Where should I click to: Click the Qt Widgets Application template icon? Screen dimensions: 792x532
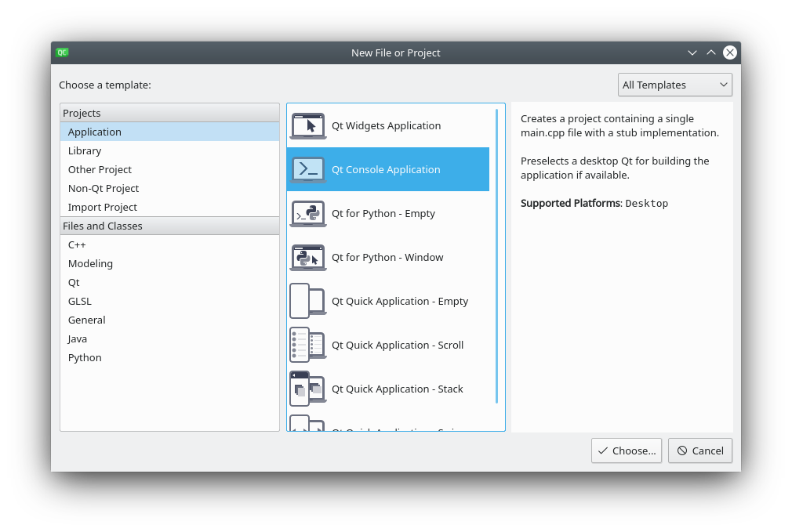click(308, 125)
